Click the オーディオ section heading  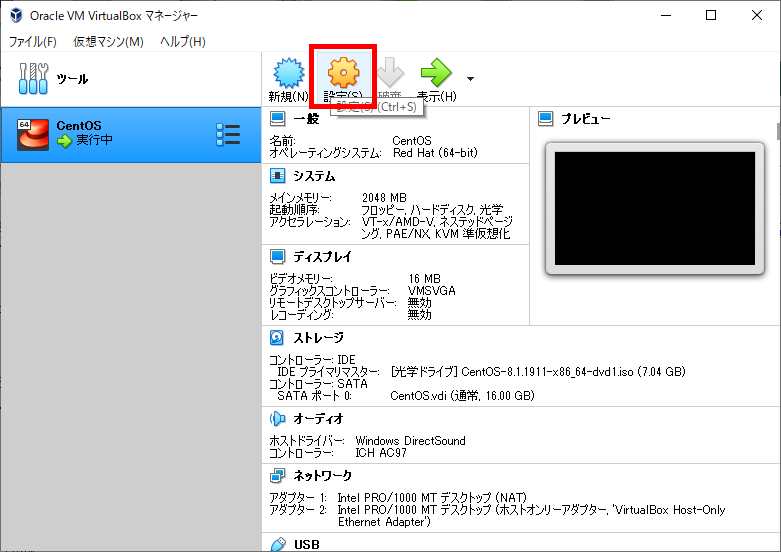(x=318, y=418)
